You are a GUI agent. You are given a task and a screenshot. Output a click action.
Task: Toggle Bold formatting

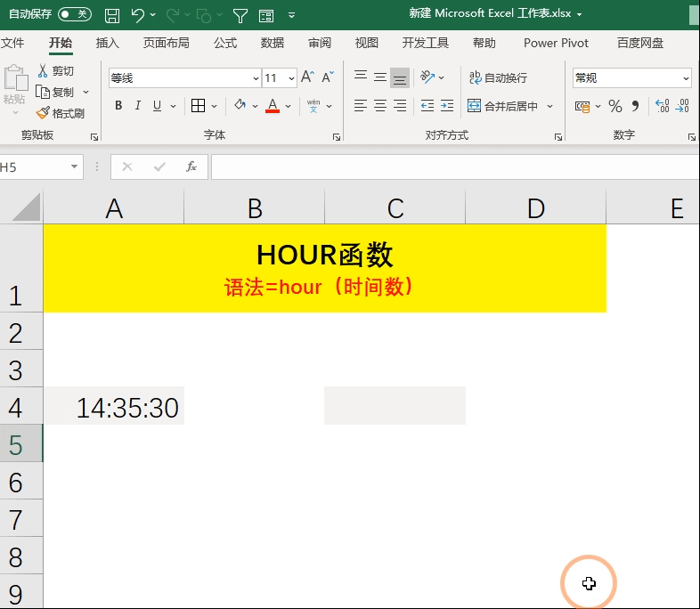pos(118,105)
